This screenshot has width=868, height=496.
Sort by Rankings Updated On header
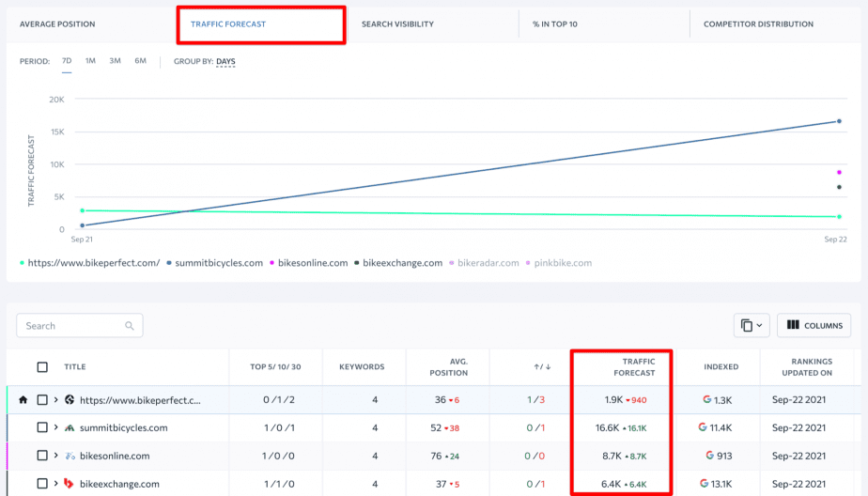pos(807,367)
